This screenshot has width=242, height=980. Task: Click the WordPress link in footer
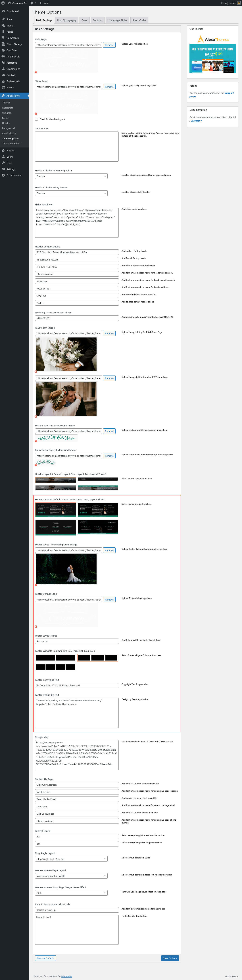(67, 976)
